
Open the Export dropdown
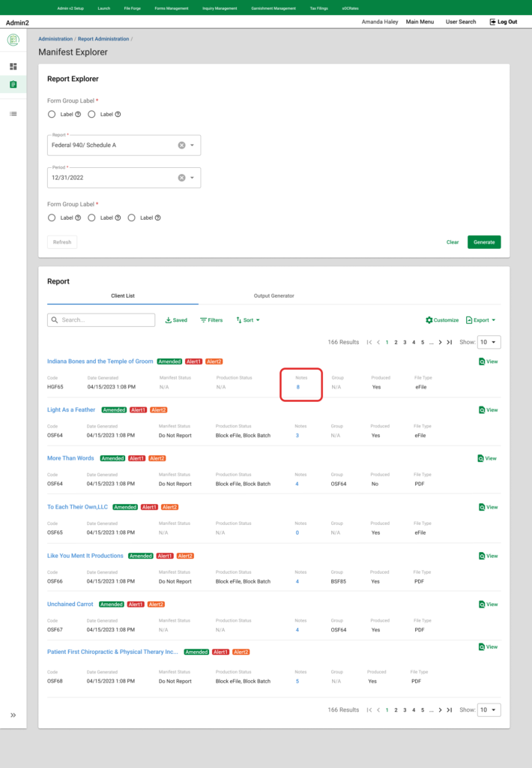(480, 320)
